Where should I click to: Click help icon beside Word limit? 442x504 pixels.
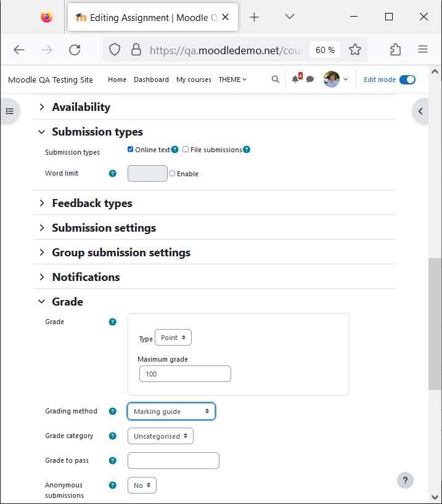[112, 174]
